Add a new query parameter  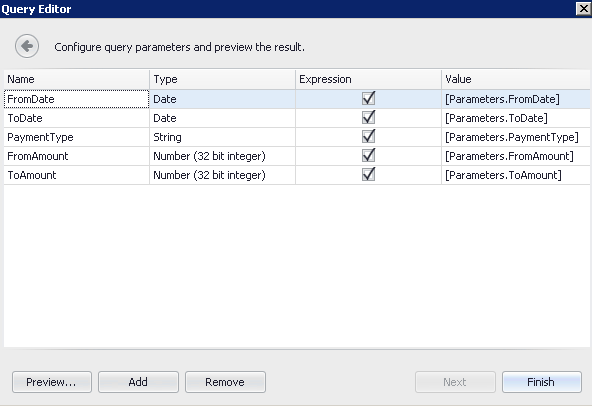(x=138, y=382)
